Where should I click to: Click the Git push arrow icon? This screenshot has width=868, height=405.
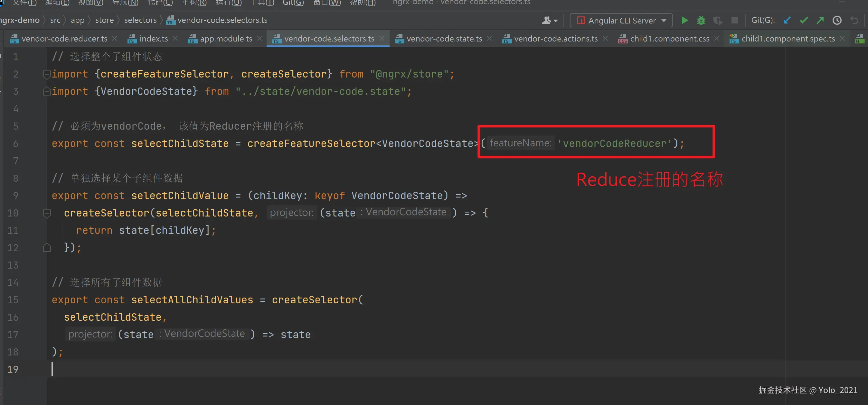click(x=820, y=21)
